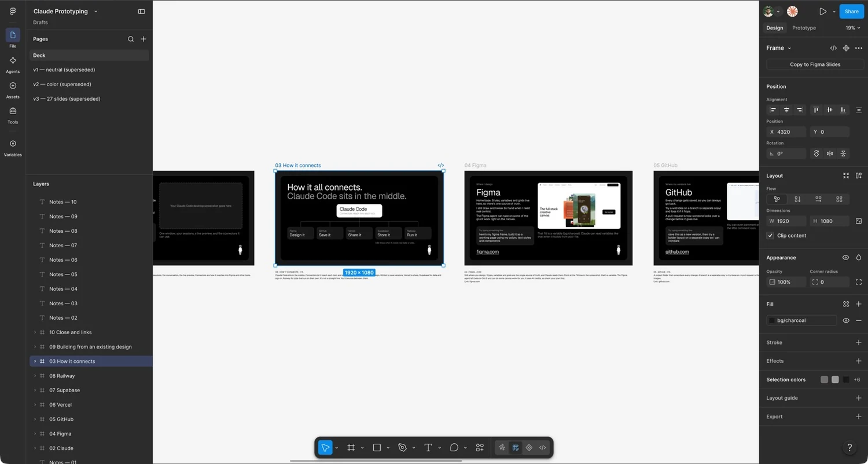Image resolution: width=868 pixels, height=464 pixels.
Task: Open the help question mark button
Action: [x=849, y=448]
